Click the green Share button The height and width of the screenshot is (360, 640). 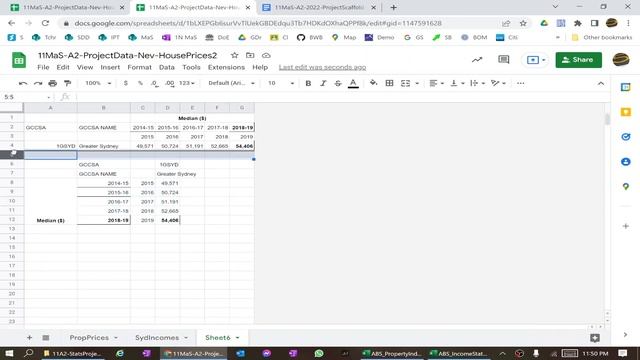pyautogui.click(x=578, y=60)
